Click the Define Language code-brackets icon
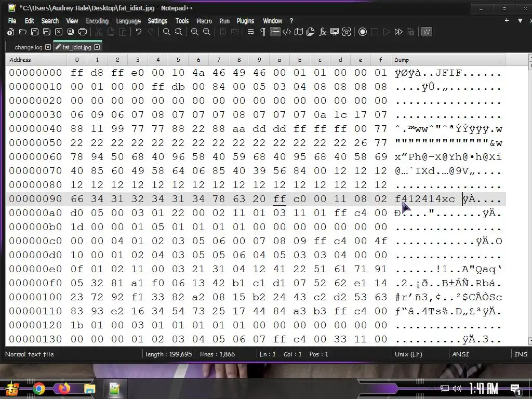 pyautogui.click(x=287, y=32)
